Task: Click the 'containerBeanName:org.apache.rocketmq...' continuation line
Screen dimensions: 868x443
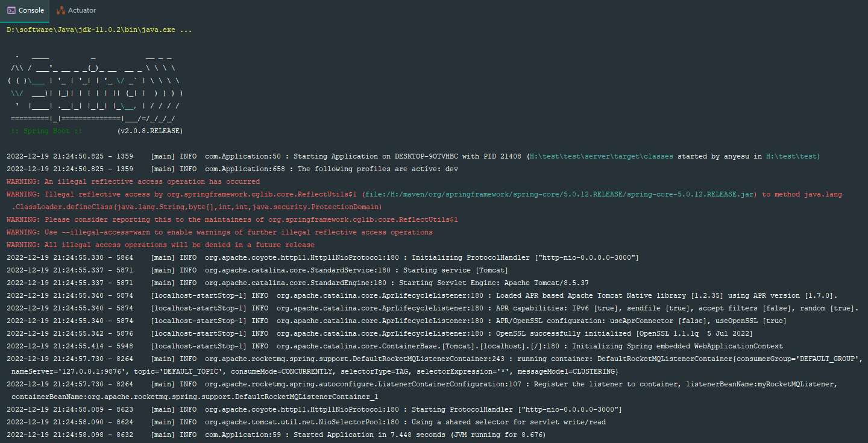Action: (195, 397)
